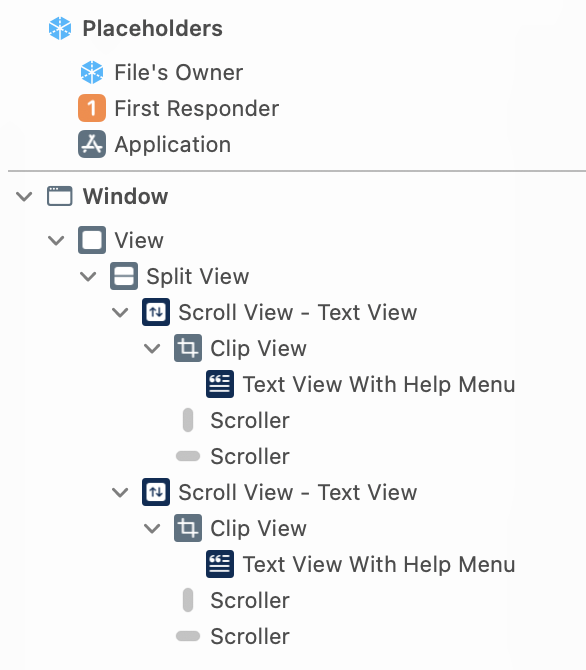Select the second Text View With Help Menu icon
The image size is (586, 670).
point(220,564)
